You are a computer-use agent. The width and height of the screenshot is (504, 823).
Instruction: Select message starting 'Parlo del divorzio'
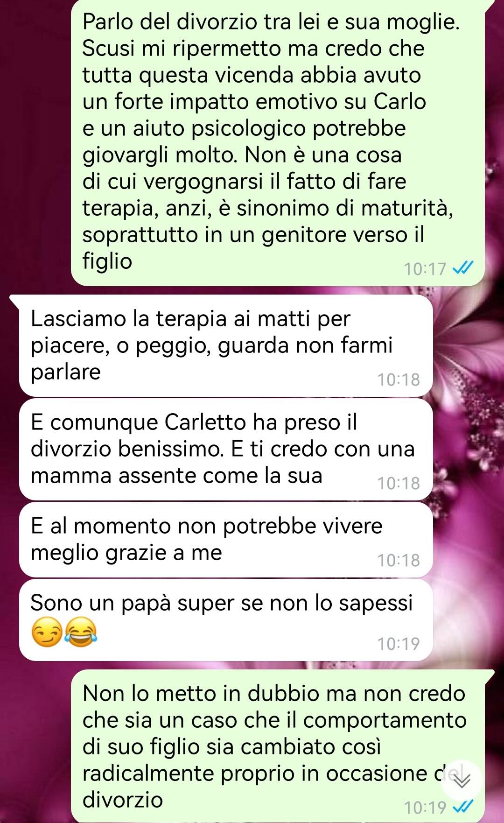click(278, 142)
